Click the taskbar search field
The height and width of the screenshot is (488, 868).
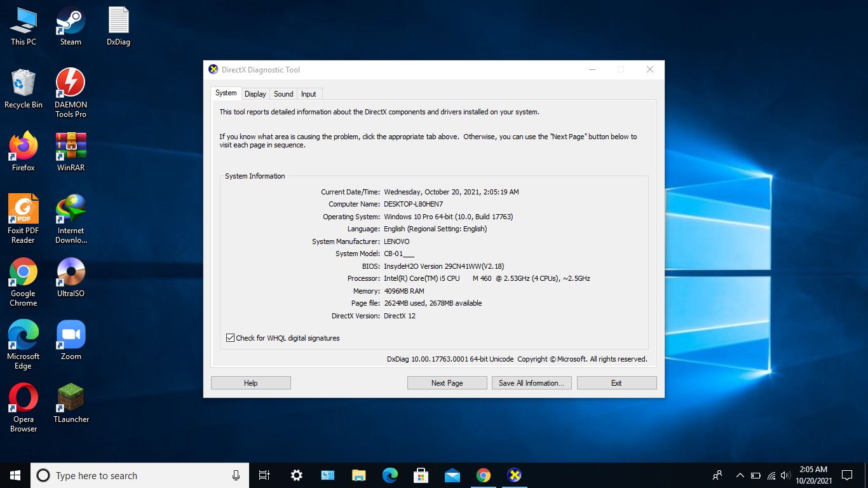click(x=127, y=475)
